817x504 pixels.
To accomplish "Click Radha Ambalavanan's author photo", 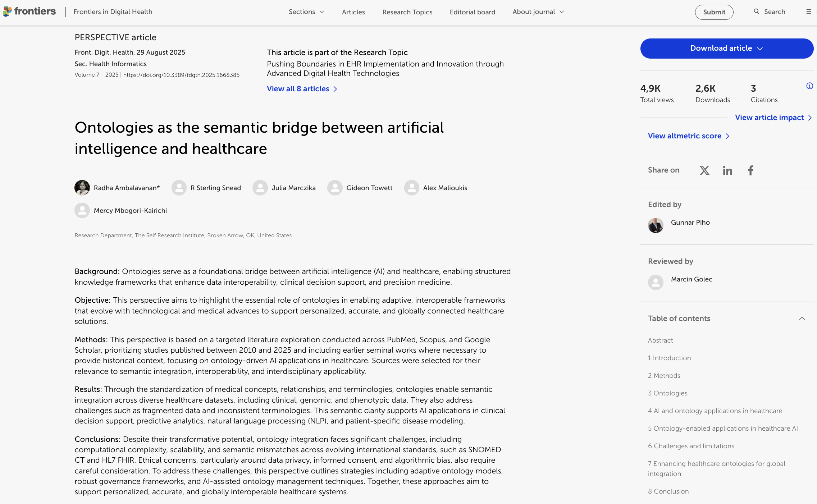I will coord(82,188).
